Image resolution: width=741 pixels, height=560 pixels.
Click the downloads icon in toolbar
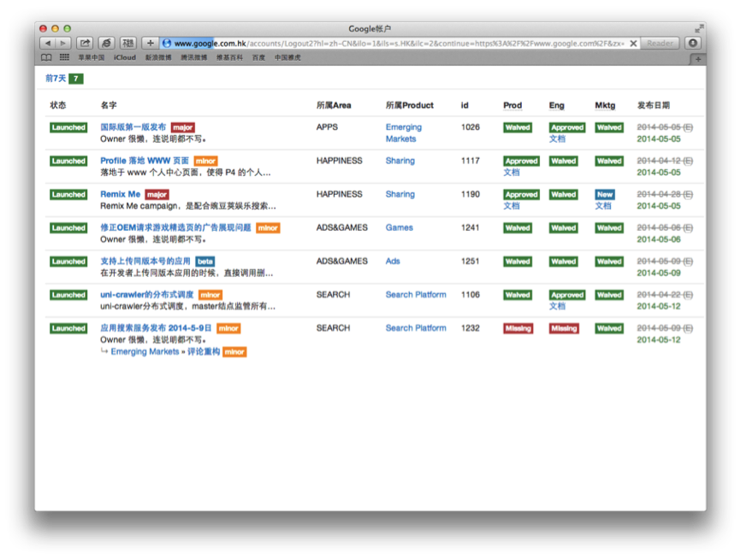point(693,43)
